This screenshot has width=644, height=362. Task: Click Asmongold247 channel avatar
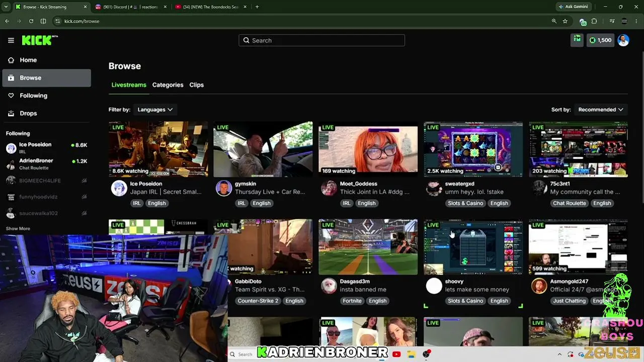click(x=539, y=286)
